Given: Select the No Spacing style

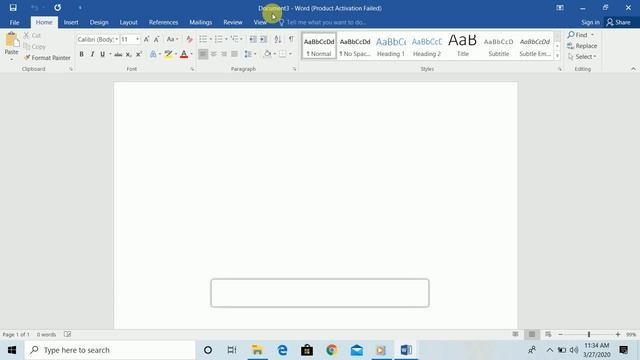Looking at the screenshot, I should coord(355,46).
